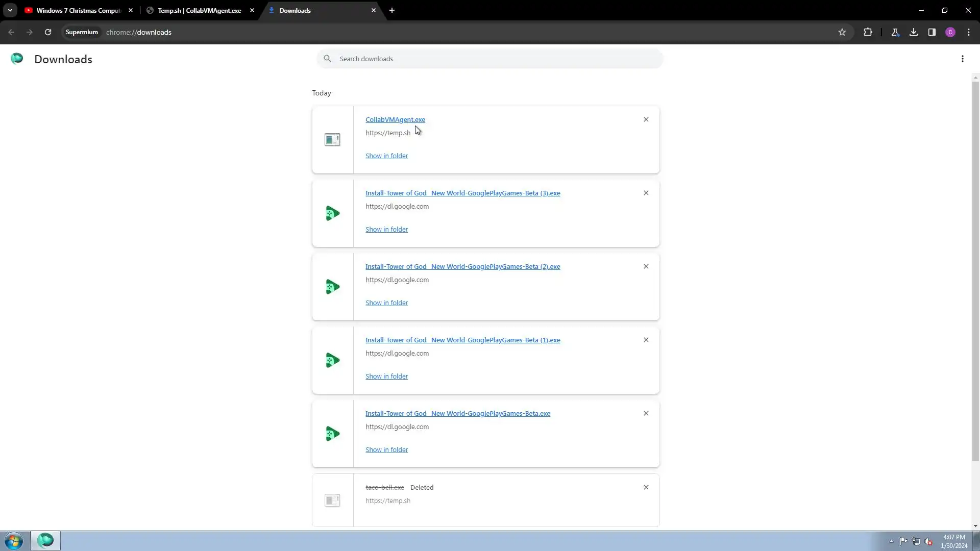Reload the page with the refresh icon
This screenshot has width=980, height=551.
(x=48, y=32)
